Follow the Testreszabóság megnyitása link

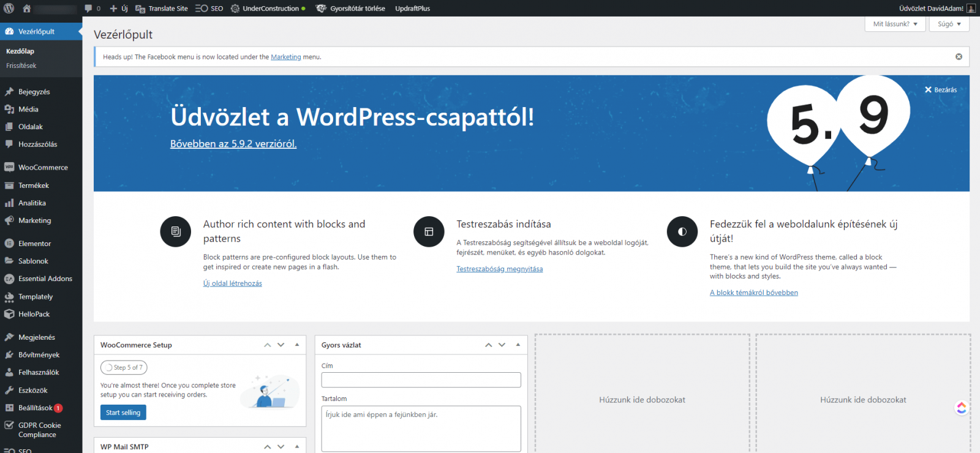pos(499,269)
